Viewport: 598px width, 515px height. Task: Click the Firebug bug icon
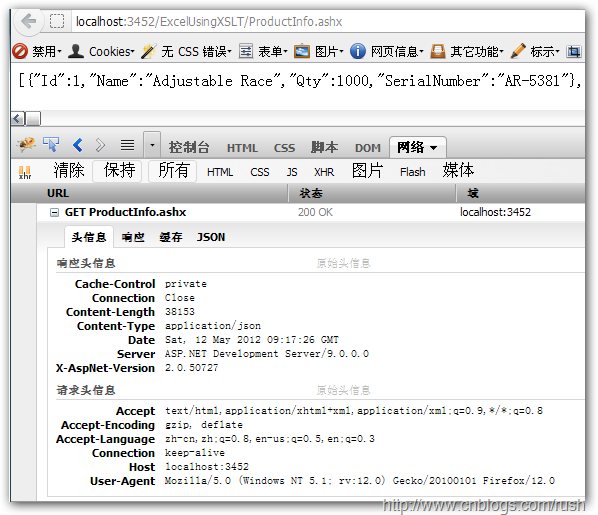[x=26, y=145]
